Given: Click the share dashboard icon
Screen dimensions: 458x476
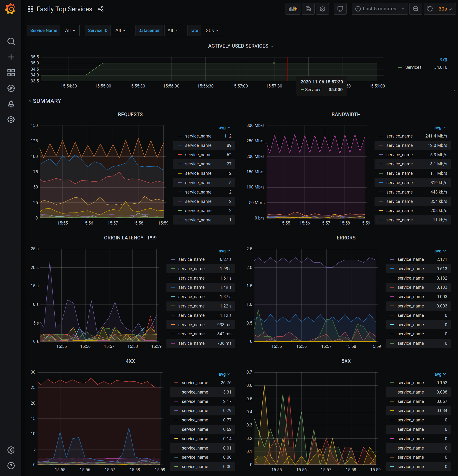Looking at the screenshot, I should point(101,9).
